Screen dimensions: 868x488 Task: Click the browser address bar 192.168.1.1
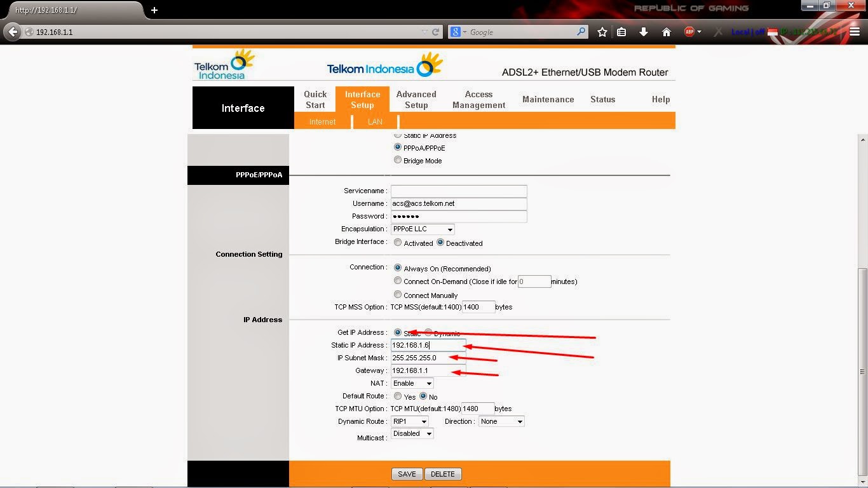coord(229,32)
